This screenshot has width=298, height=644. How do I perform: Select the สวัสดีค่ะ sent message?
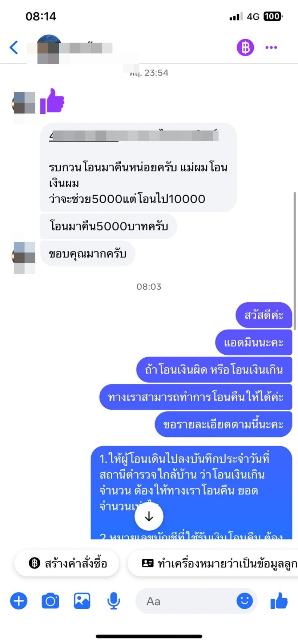coord(264,315)
